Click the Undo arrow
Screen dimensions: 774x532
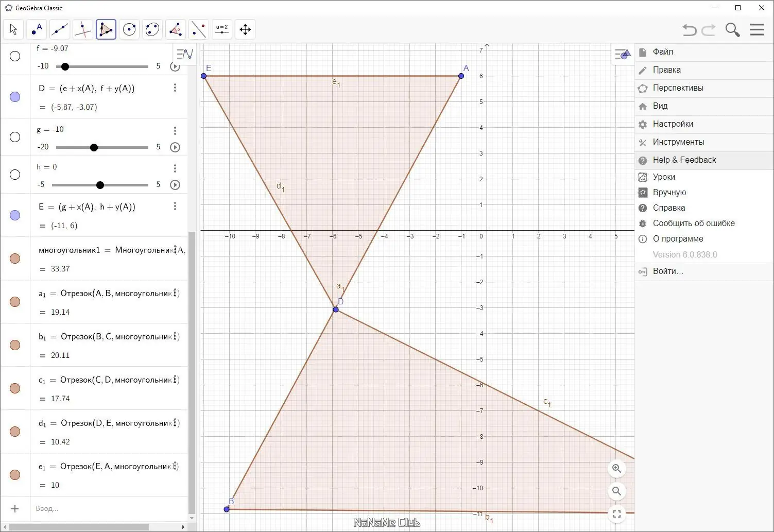click(x=690, y=30)
